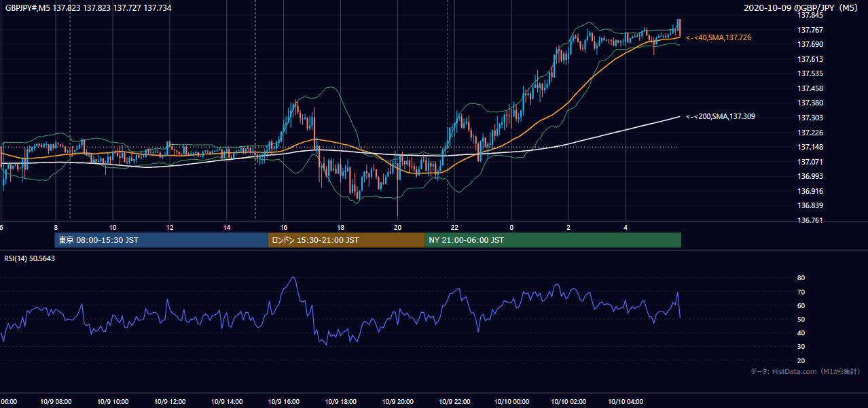
Task: Click price axis value 136.761
Action: click(811, 220)
